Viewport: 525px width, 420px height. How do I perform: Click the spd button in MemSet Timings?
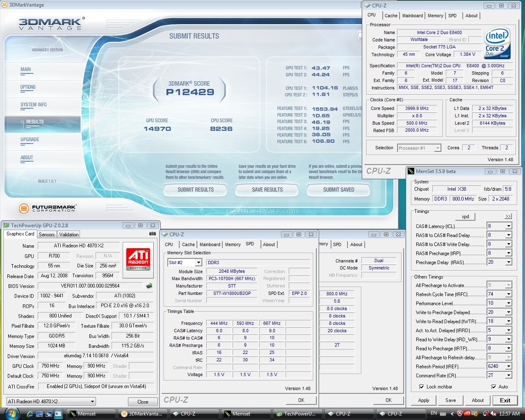pyautogui.click(x=466, y=217)
